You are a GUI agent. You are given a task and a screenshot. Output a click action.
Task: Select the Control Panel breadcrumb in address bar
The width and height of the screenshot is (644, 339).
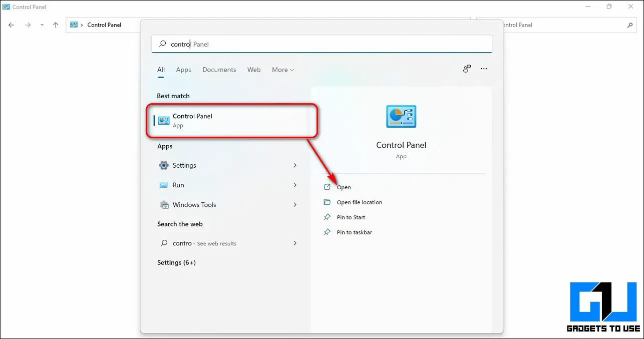[104, 25]
